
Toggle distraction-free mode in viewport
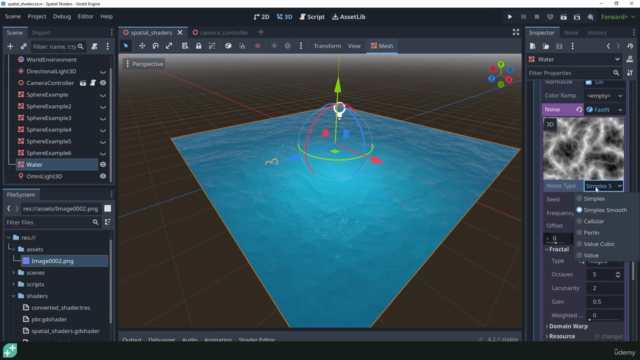(516, 32)
